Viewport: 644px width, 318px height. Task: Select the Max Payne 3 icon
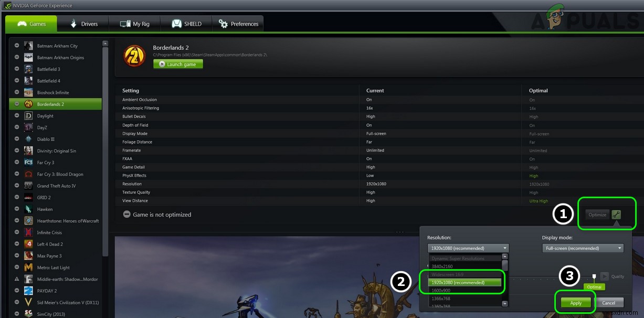[x=28, y=256]
